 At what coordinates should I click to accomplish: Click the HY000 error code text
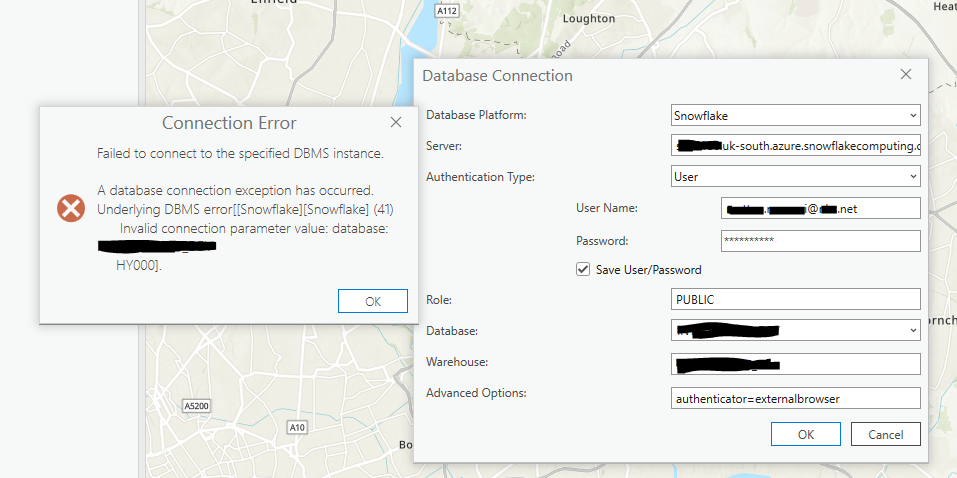(139, 266)
